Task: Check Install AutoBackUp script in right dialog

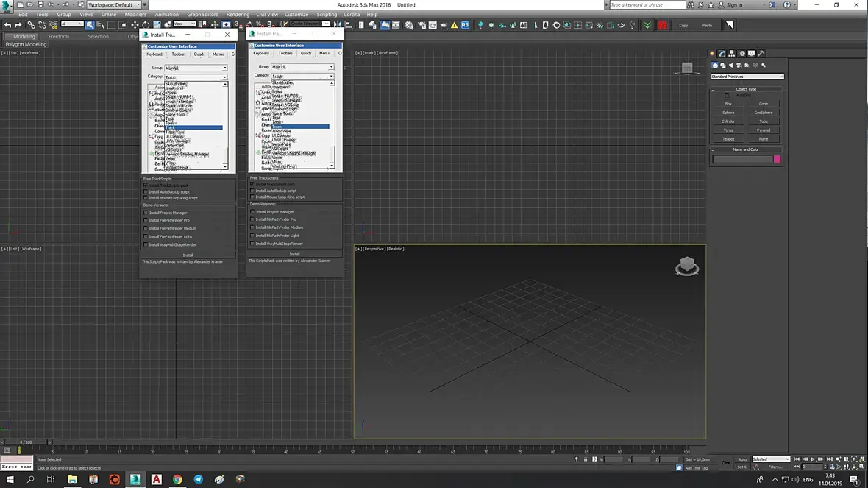Action: coord(252,191)
